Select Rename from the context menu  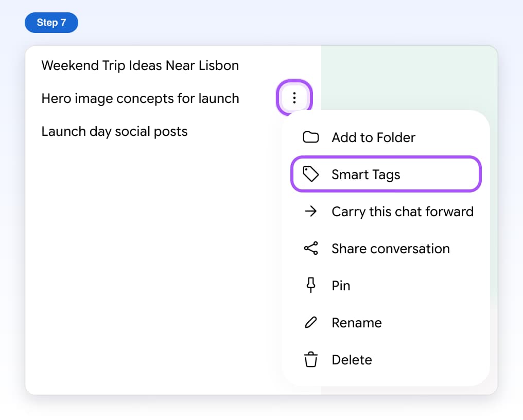[386, 322]
